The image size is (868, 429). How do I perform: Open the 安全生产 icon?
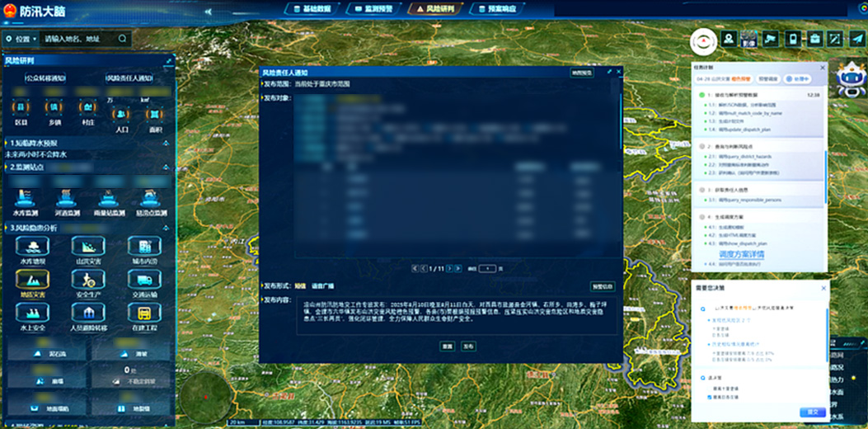tap(88, 280)
